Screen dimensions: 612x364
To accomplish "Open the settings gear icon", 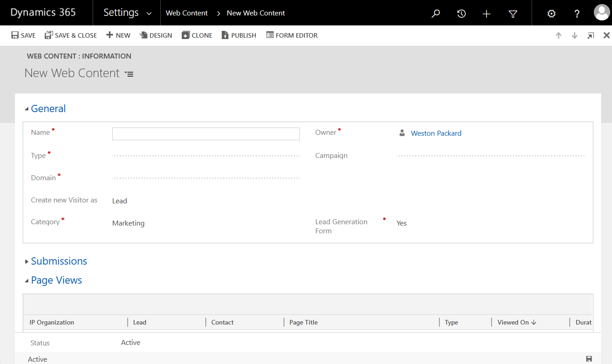I will tap(552, 14).
